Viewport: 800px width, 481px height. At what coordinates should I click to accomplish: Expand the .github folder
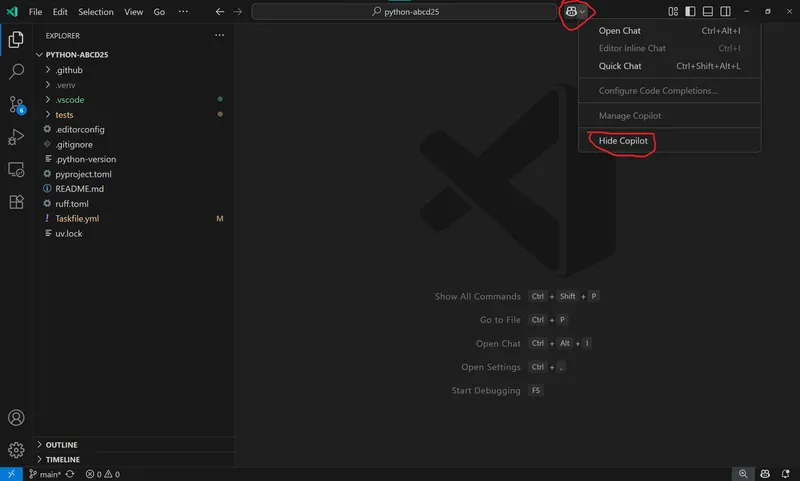(69, 70)
